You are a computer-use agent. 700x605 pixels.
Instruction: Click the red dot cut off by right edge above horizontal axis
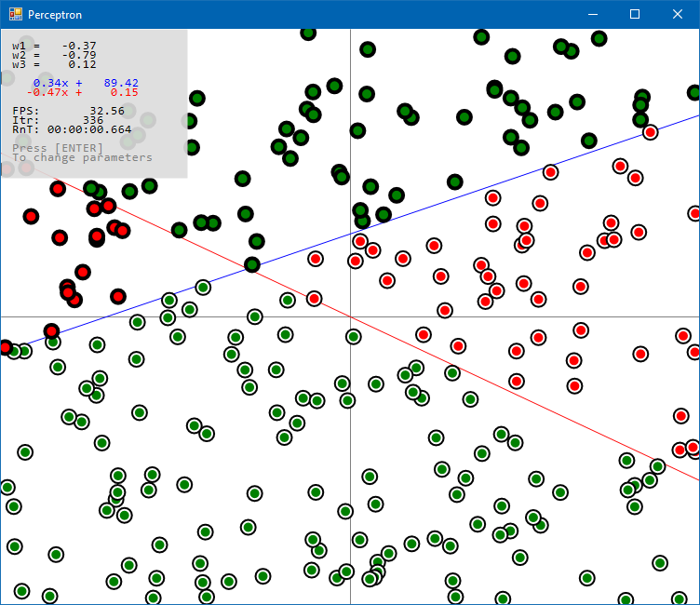tap(695, 214)
